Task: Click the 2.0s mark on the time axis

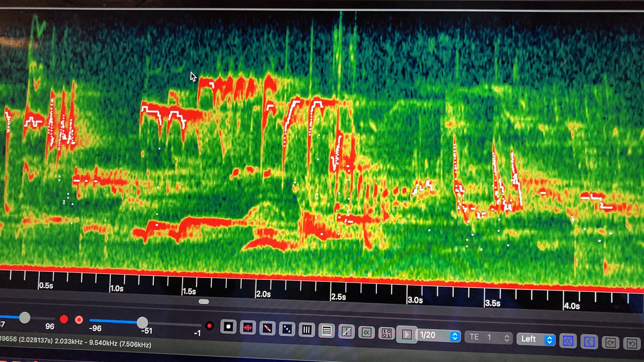Action: click(x=263, y=294)
